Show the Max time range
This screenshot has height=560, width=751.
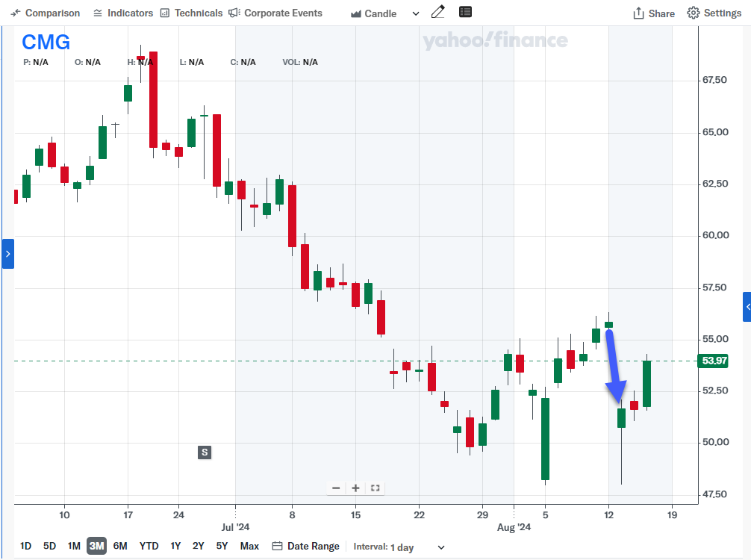(249, 546)
